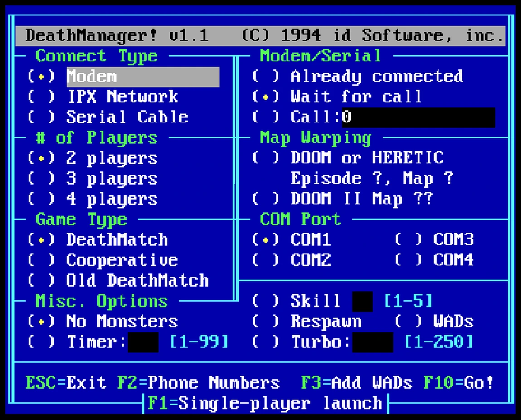Select 2 players option
521x420 pixels.
click(x=93, y=158)
